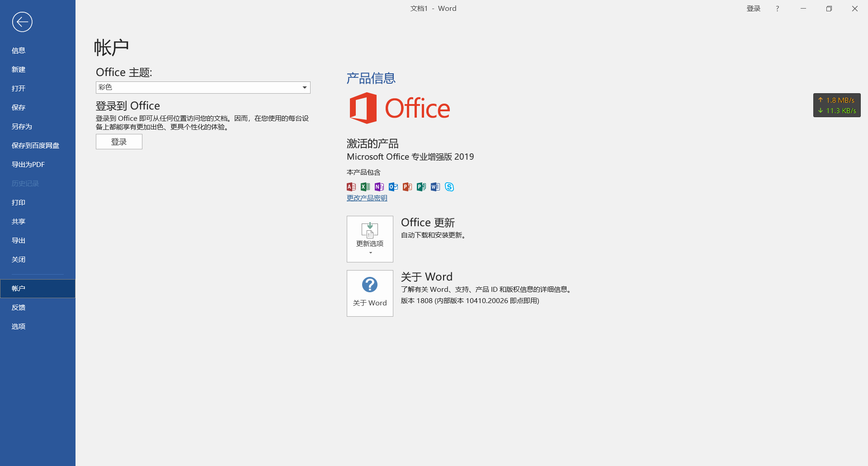Viewport: 868px width, 466px height.
Task: Click the Excel product icon
Action: click(x=365, y=187)
